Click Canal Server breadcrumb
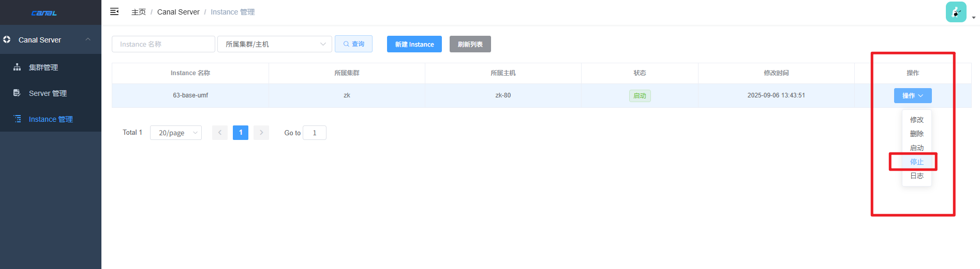 point(178,12)
